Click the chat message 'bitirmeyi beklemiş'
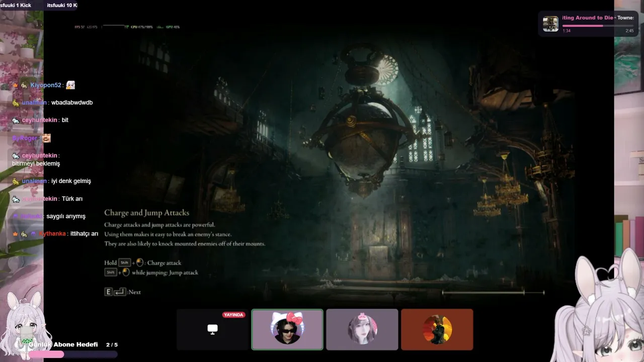 tap(36, 164)
